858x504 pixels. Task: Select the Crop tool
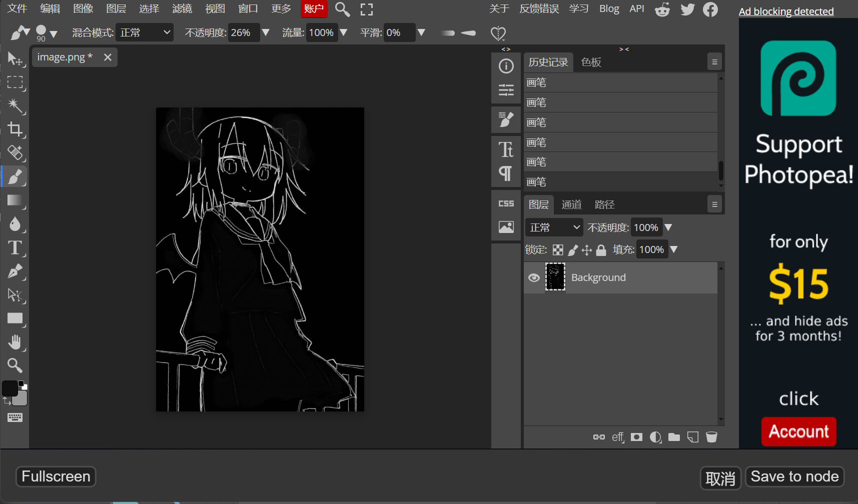[15, 129]
